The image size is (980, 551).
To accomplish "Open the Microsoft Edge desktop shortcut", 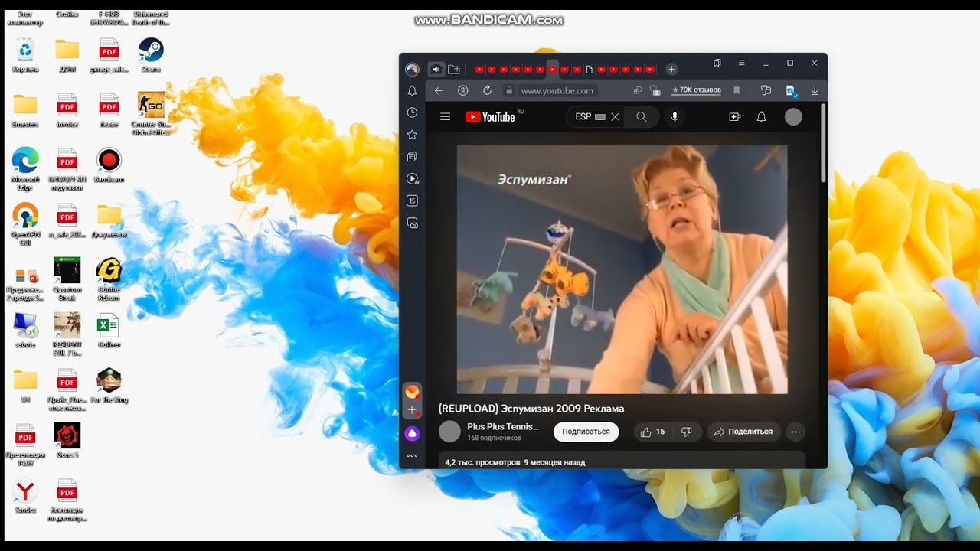I will tap(25, 169).
